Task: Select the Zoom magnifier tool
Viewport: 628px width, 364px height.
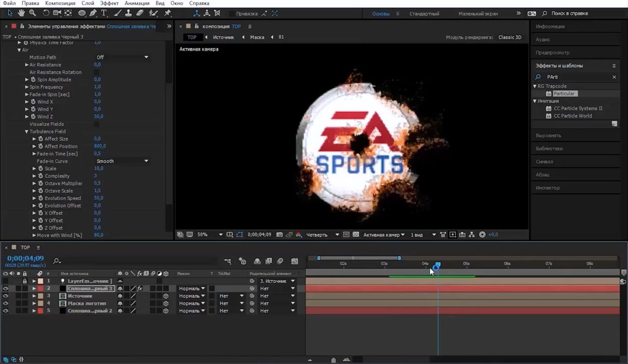Action: point(32,13)
